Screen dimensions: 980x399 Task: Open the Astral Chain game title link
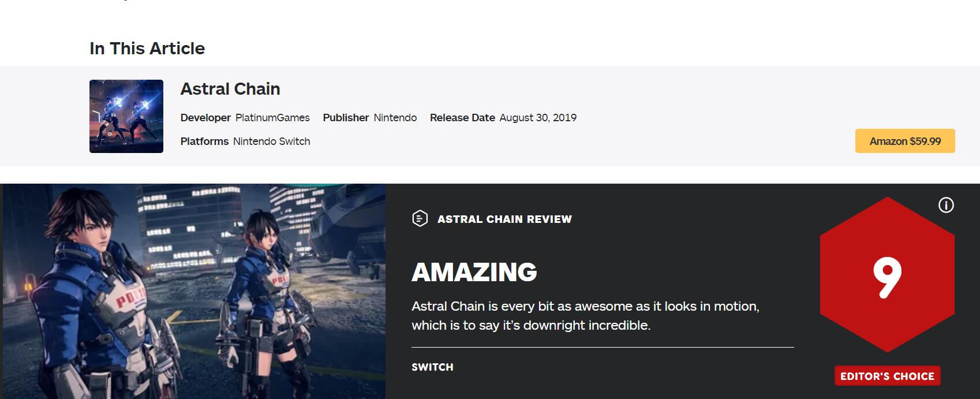coord(230,89)
